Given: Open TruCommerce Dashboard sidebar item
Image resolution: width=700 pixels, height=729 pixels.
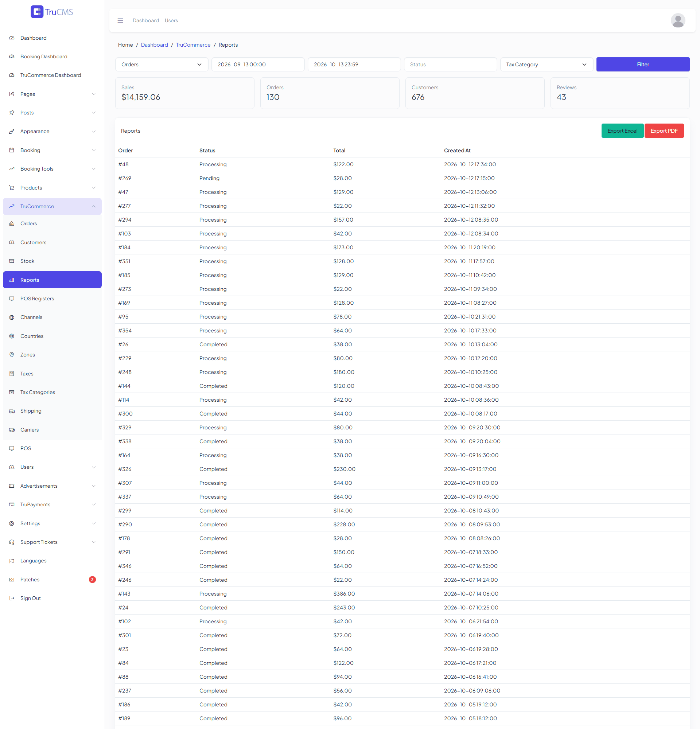Looking at the screenshot, I should tap(52, 75).
